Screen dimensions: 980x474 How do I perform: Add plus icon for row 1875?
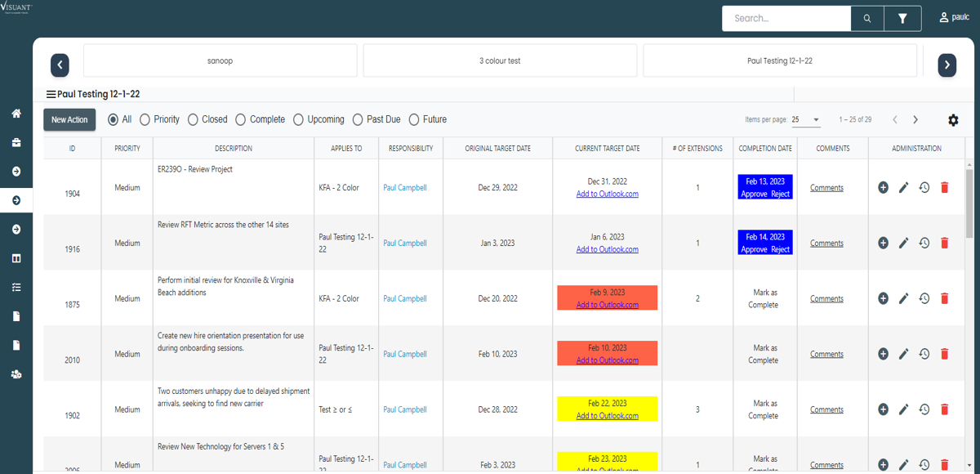(x=883, y=299)
